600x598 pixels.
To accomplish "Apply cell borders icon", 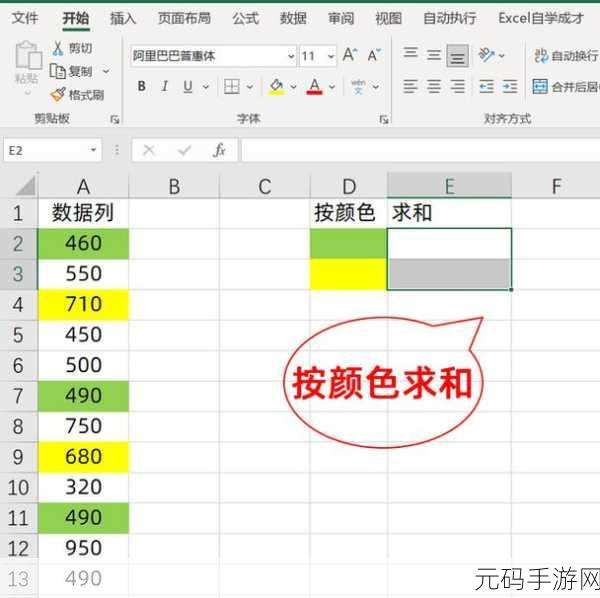I will point(232,87).
